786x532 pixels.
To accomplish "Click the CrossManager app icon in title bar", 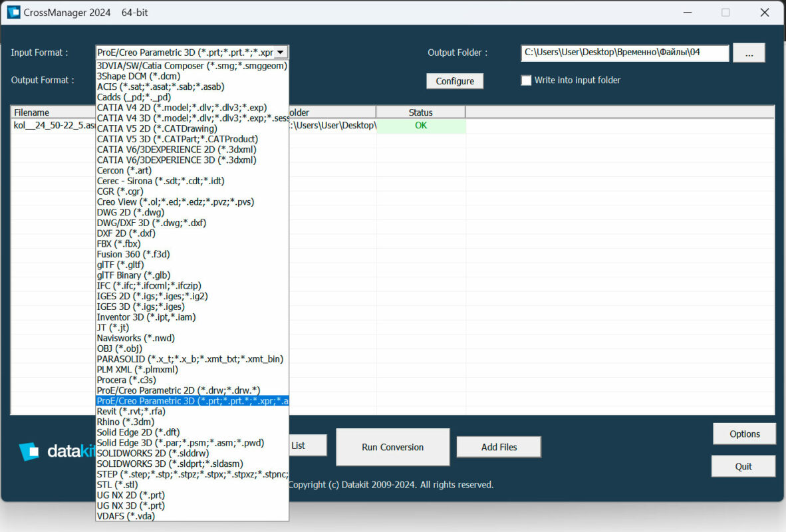I will click(x=13, y=12).
